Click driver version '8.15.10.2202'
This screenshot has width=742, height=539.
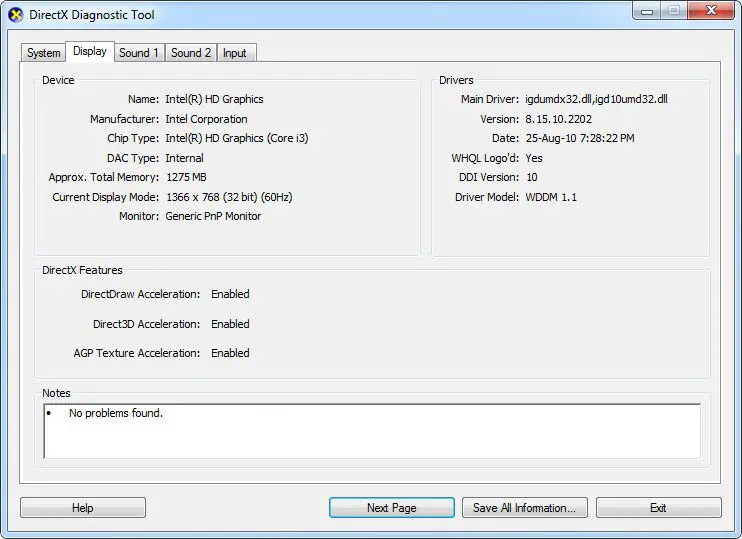point(558,119)
